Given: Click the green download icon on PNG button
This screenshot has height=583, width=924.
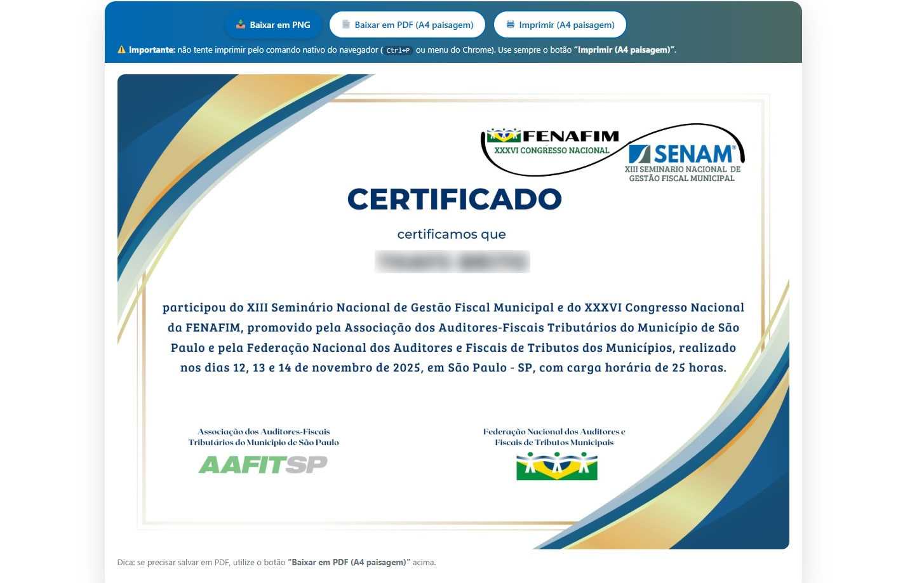Looking at the screenshot, I should (241, 23).
